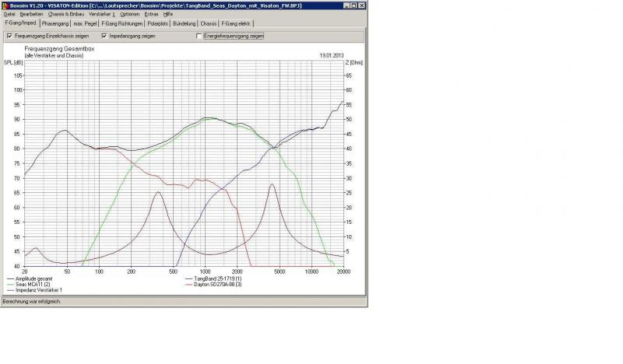Click the Amplitude gesamt legend entry

point(30,279)
